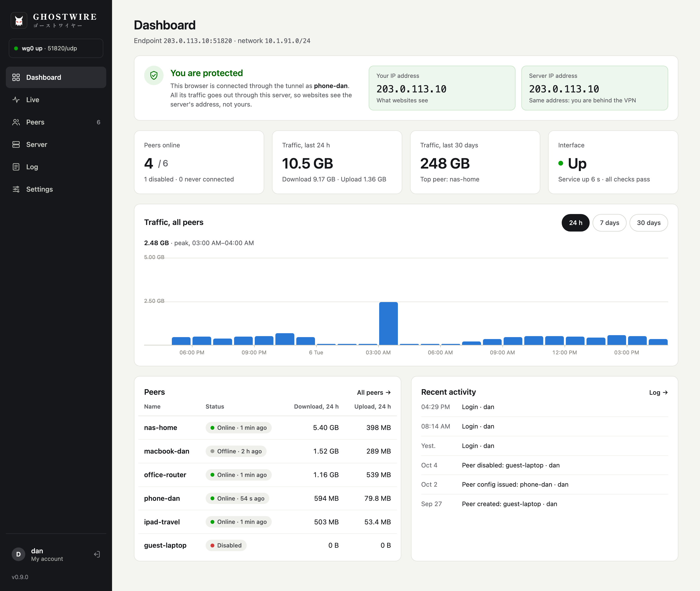Open the guest-laptop peer row
Viewport: 700px width, 591px height.
pos(267,546)
